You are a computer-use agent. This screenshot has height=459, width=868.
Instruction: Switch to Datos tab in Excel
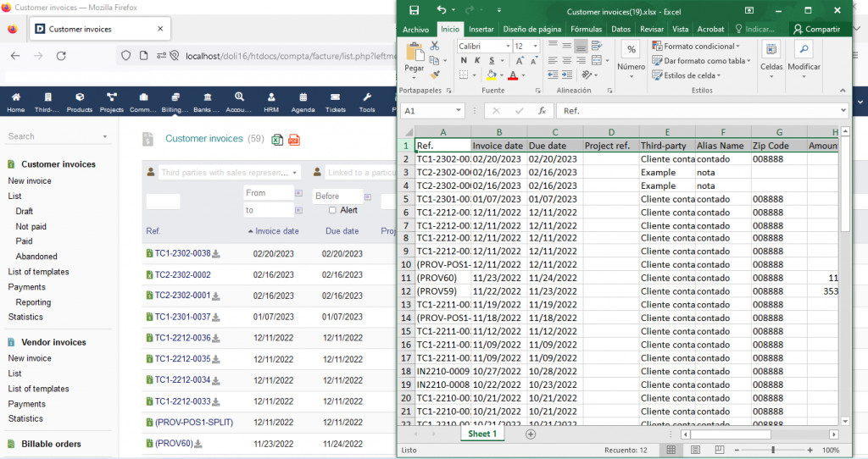coord(620,30)
